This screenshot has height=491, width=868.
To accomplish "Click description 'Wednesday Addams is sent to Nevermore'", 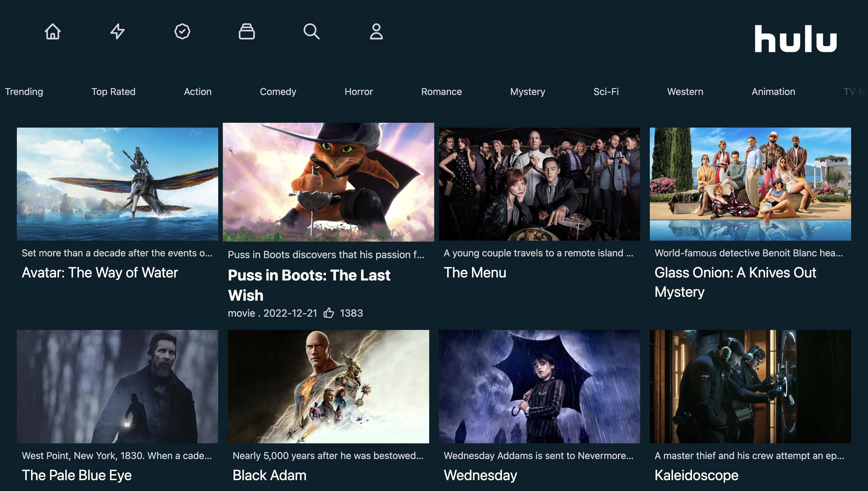I will pos(539,456).
